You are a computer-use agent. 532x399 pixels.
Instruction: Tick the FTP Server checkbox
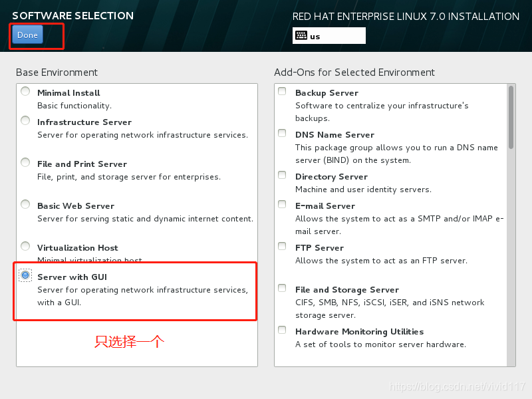(282, 246)
